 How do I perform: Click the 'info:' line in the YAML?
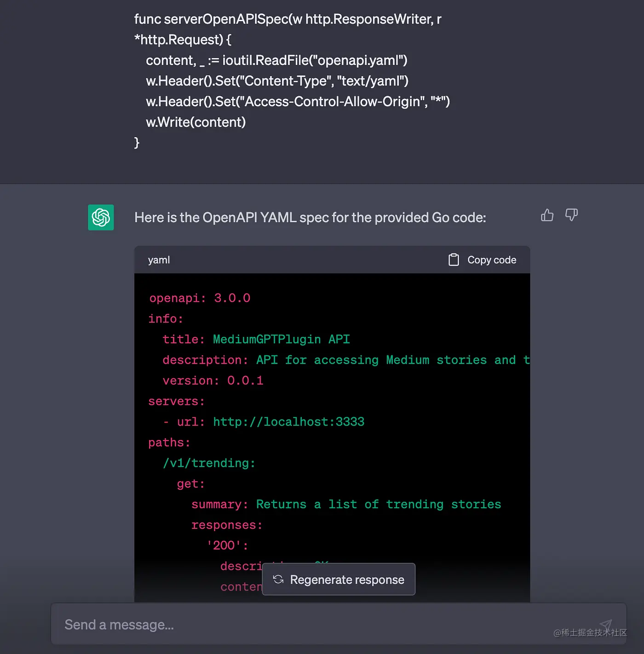point(166,319)
